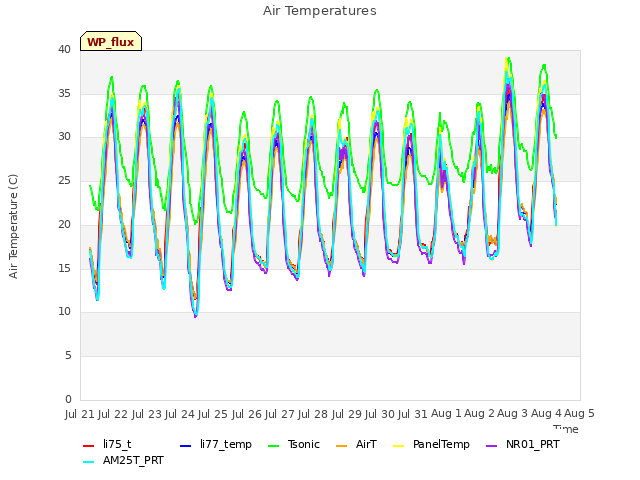Click the Air Temperatures chart title
This screenshot has height=480, width=640.
tap(320, 11)
